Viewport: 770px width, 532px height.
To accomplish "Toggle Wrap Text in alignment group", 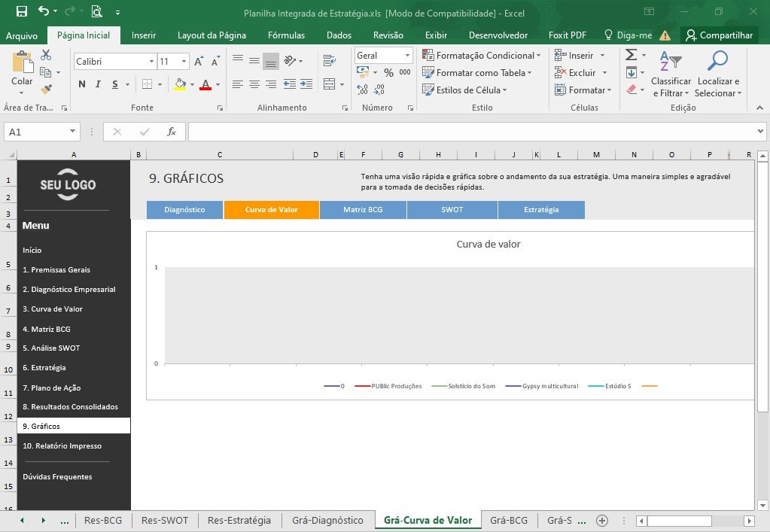I will pyautogui.click(x=329, y=61).
